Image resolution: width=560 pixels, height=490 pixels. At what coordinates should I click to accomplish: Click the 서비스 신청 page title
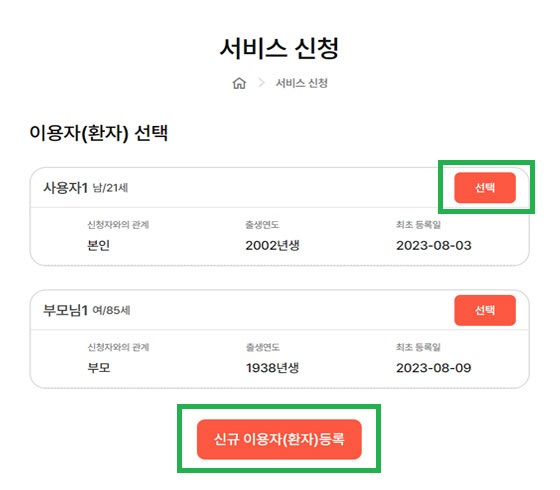tap(279, 48)
